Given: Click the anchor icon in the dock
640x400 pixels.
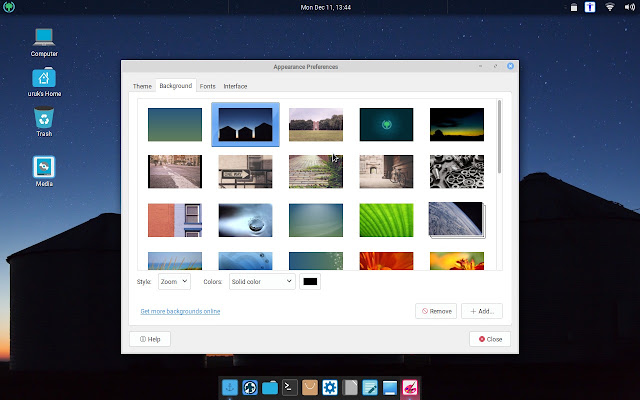Looking at the screenshot, I should tap(230, 387).
